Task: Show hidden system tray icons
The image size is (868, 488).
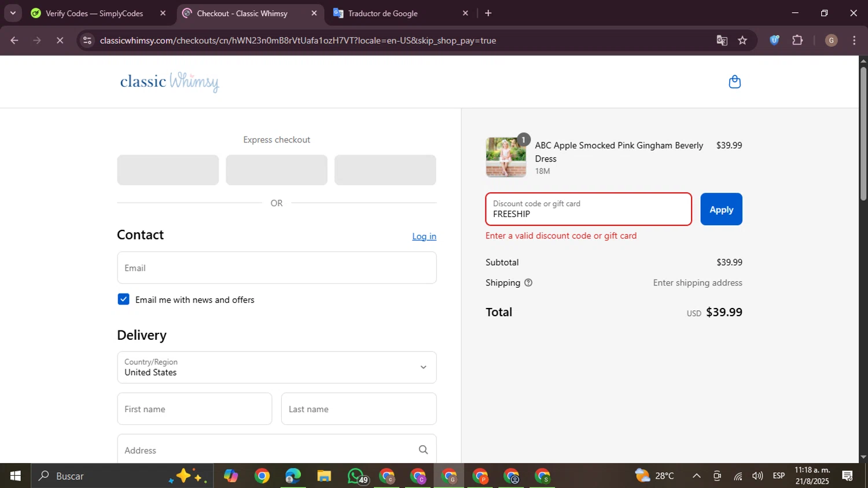Action: tap(697, 476)
